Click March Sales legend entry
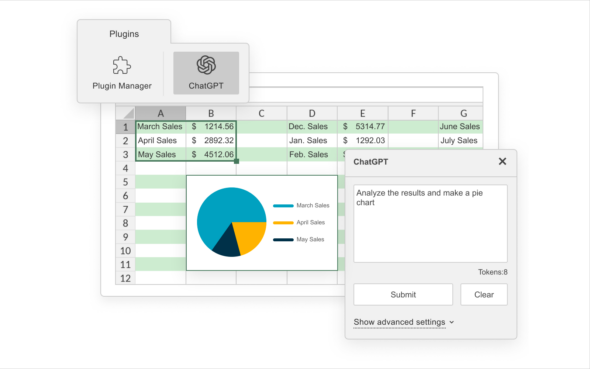590x369 pixels. pos(301,205)
